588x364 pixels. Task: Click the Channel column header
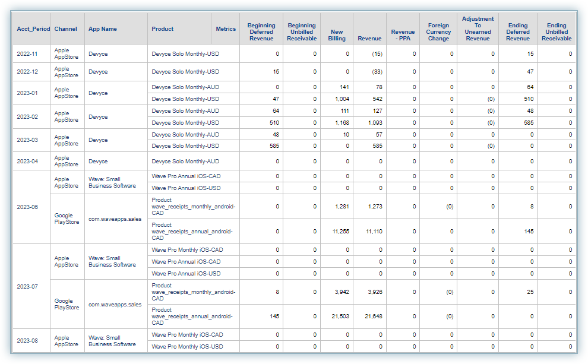tap(65, 29)
